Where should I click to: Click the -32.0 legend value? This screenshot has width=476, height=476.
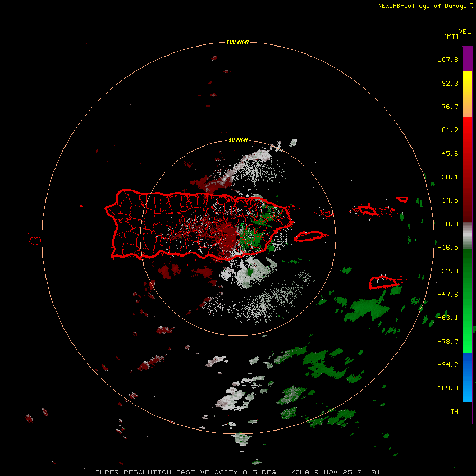click(x=448, y=271)
